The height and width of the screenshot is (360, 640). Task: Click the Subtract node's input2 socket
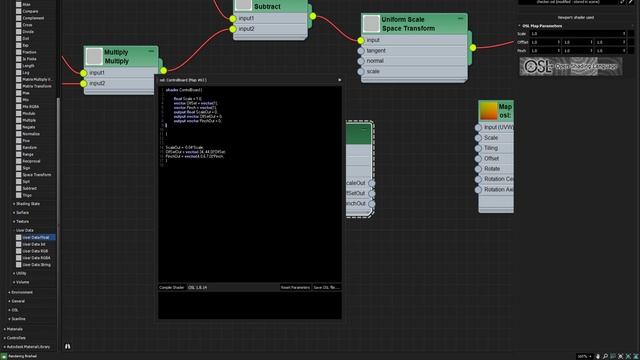click(x=233, y=29)
